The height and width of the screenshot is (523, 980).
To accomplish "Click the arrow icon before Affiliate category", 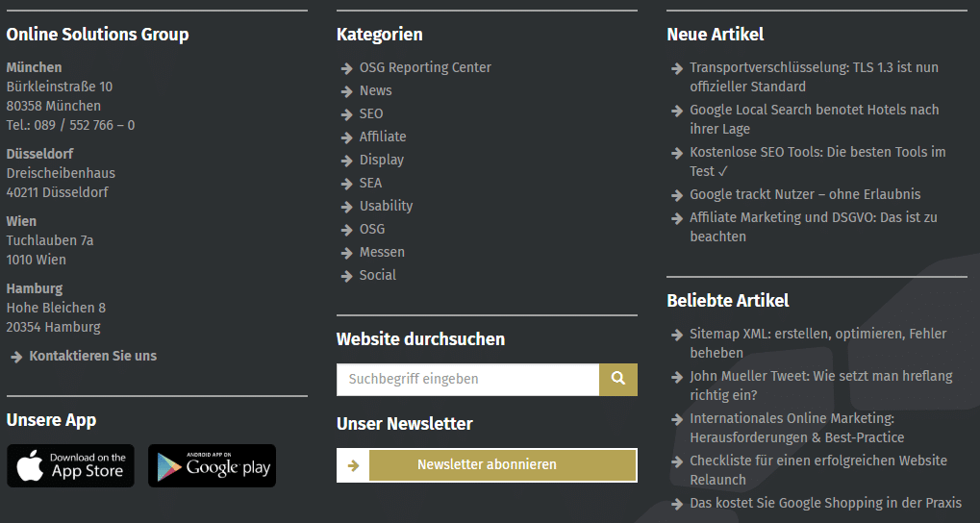I will coord(347,137).
